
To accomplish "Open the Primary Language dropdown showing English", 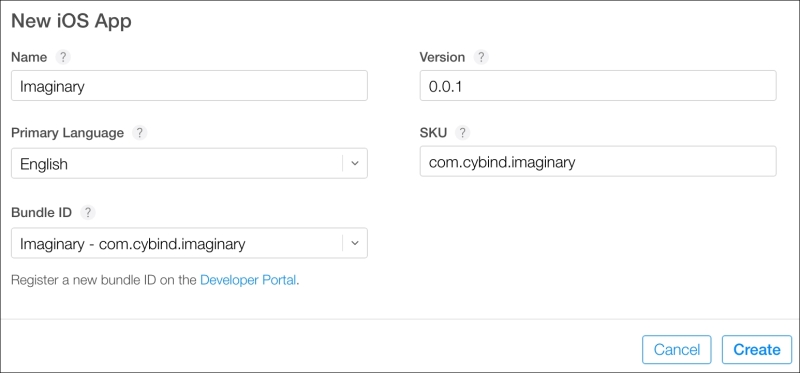I will tap(189, 164).
